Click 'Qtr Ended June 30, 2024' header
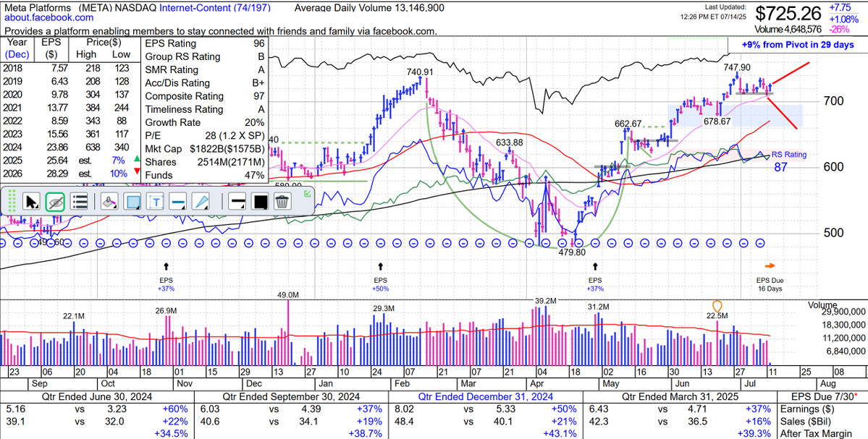Screen dimensions: 868x439 click(x=98, y=396)
